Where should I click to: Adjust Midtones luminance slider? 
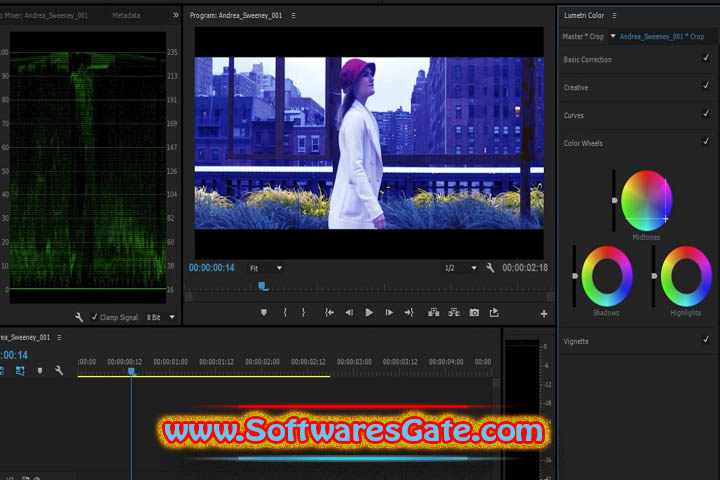coord(614,201)
